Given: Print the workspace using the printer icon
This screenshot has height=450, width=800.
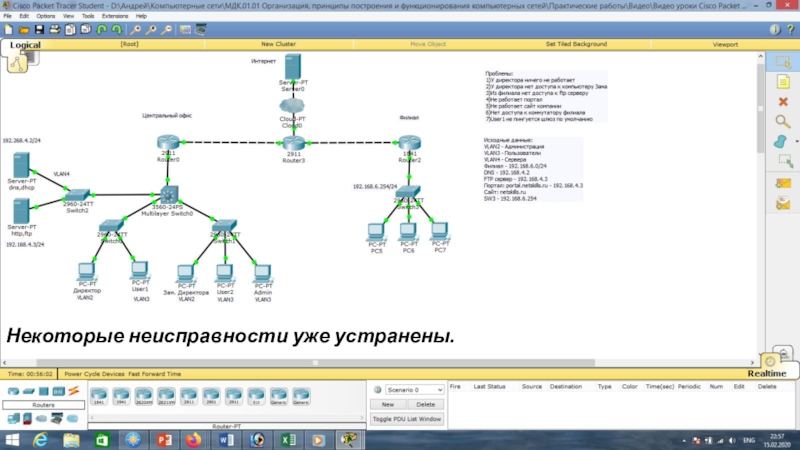Looking at the screenshot, I should pos(55,30).
